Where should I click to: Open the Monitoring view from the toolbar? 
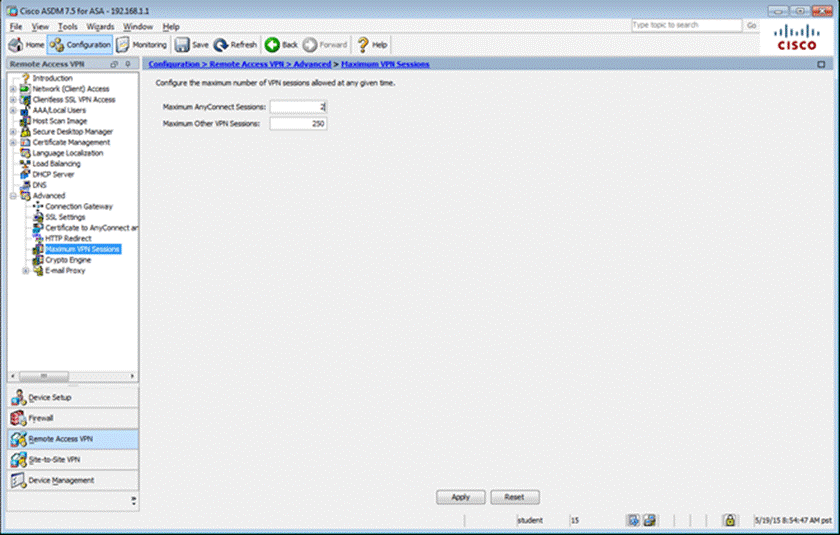[x=142, y=45]
